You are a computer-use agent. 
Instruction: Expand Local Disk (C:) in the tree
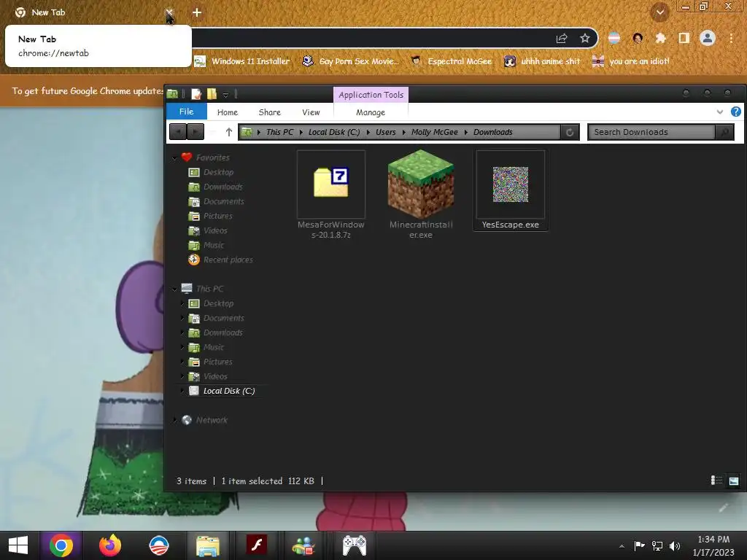[182, 391]
